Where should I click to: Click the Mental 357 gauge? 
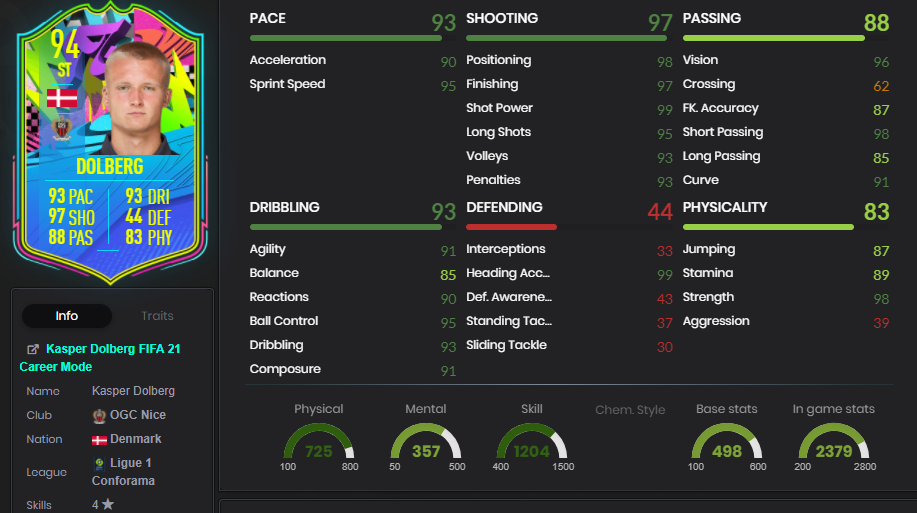426,440
